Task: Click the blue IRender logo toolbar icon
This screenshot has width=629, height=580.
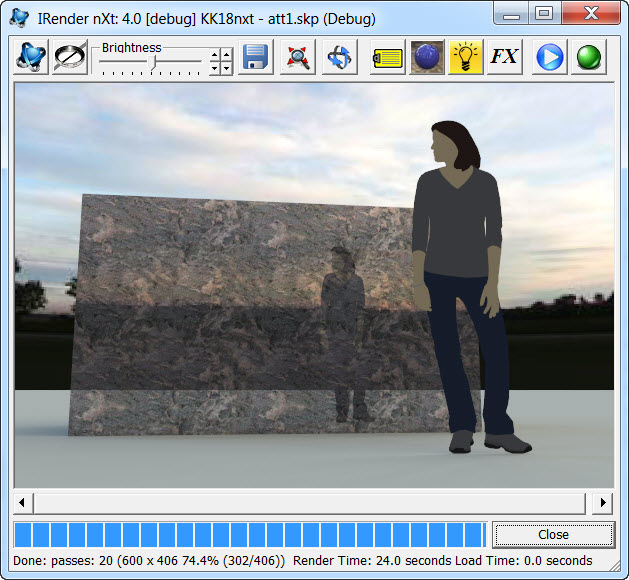Action: [32, 57]
